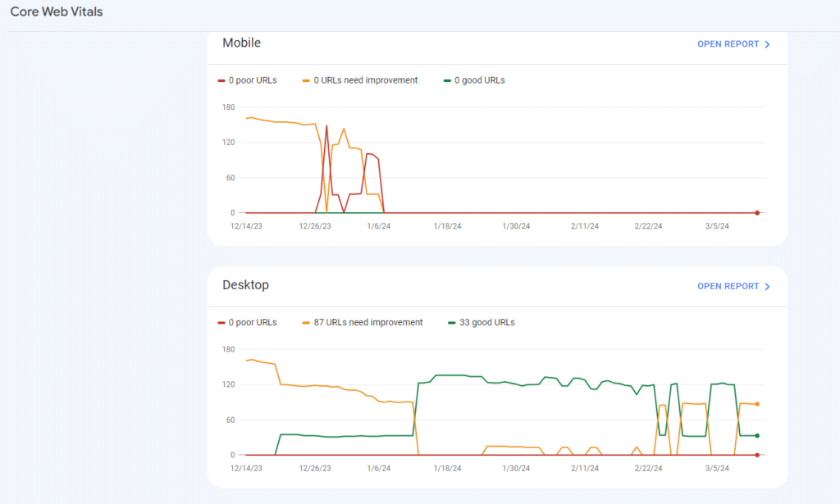The image size is (840, 504).
Task: Select the Mobile report section title
Action: (x=241, y=43)
